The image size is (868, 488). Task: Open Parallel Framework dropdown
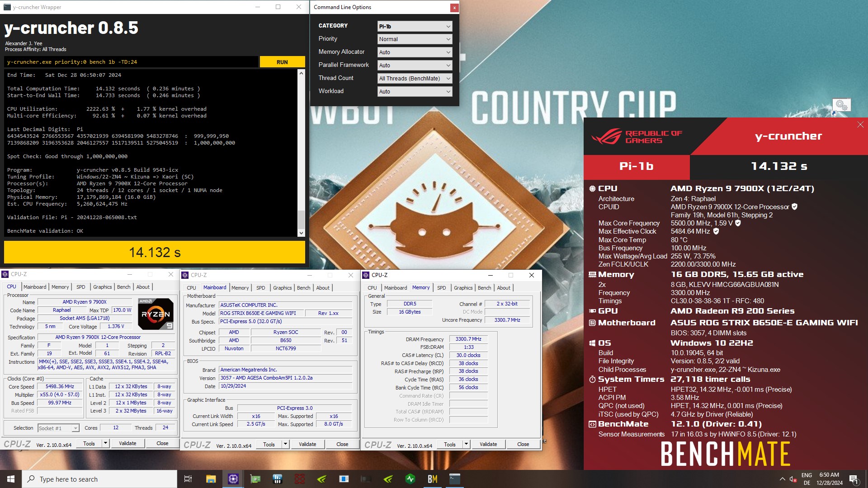415,66
